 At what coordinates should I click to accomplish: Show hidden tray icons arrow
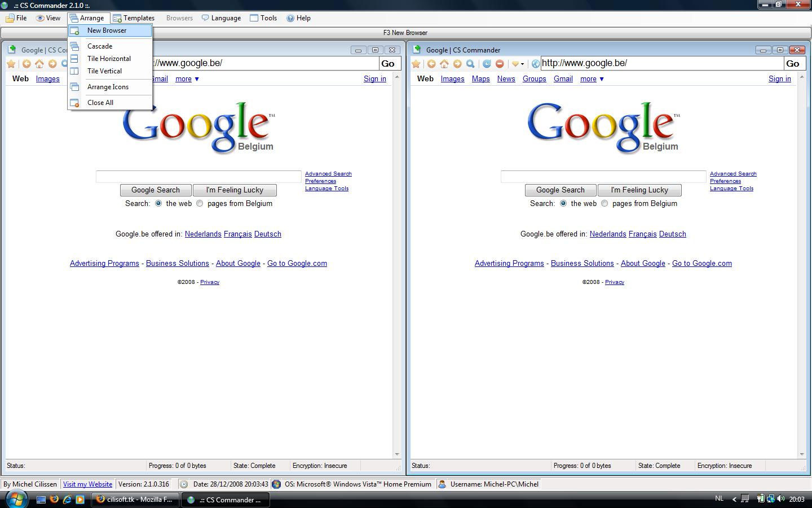click(x=734, y=499)
